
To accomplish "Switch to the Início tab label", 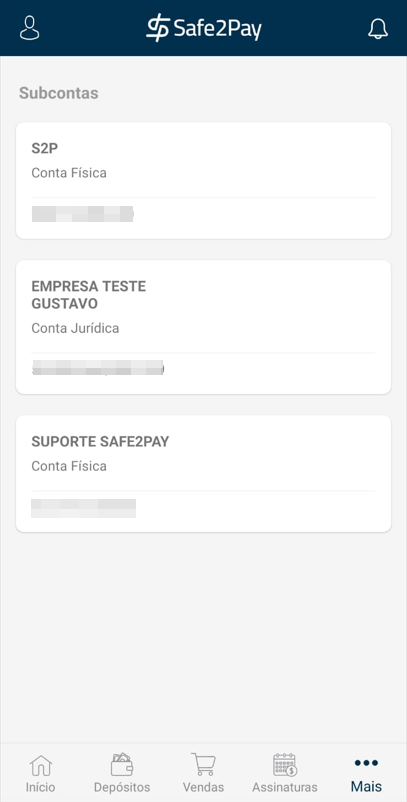I will click(x=40, y=787).
